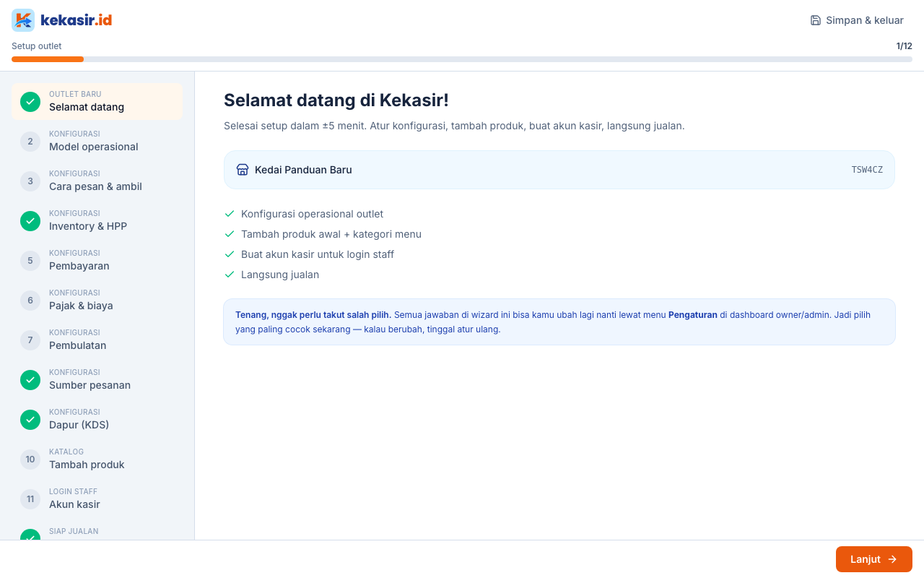The height and width of the screenshot is (578, 924).
Task: Go to the Dapur (KDS) step
Action: point(97,419)
